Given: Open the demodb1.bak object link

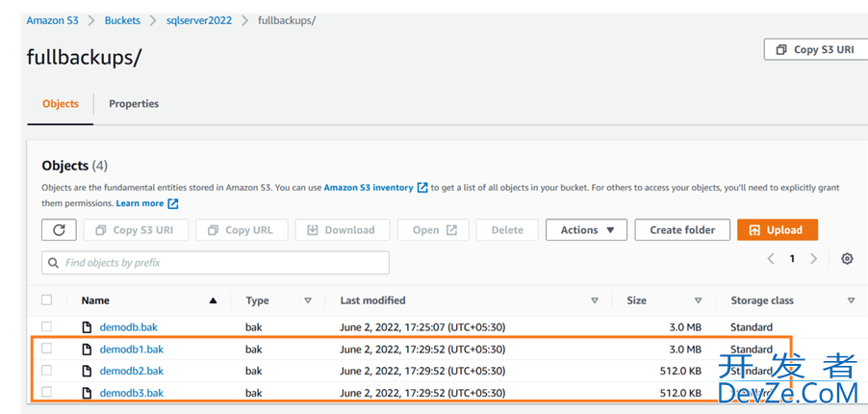Looking at the screenshot, I should pos(132,349).
